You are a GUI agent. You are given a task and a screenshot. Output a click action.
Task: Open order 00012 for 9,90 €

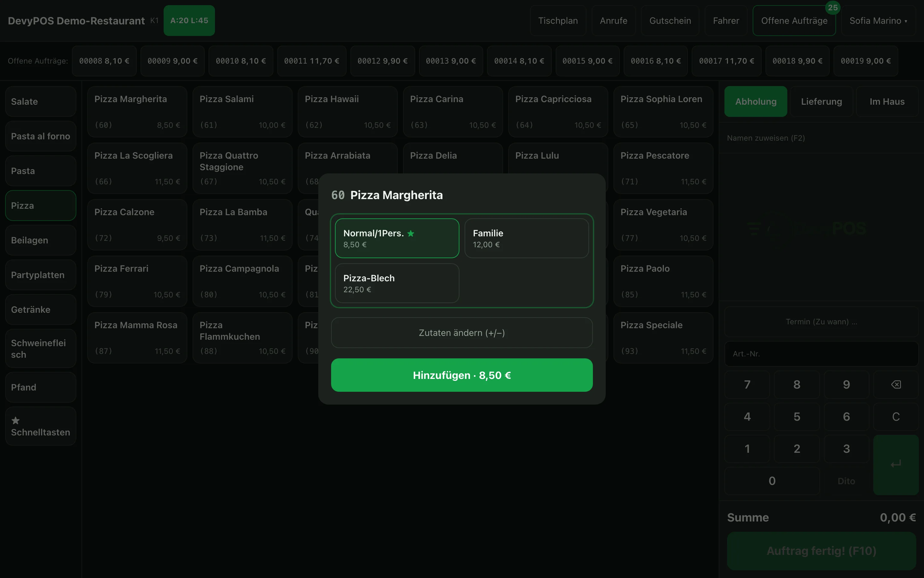[x=382, y=61]
